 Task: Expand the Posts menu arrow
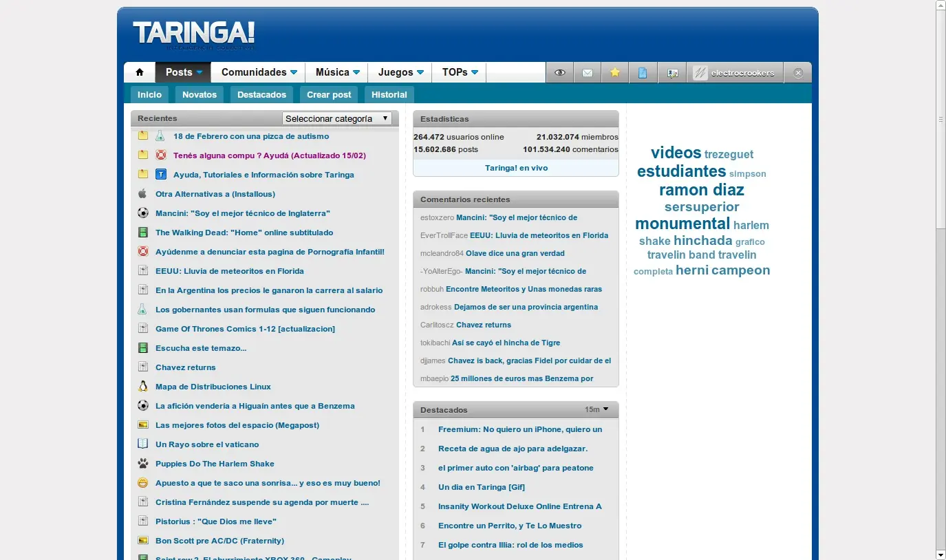200,72
